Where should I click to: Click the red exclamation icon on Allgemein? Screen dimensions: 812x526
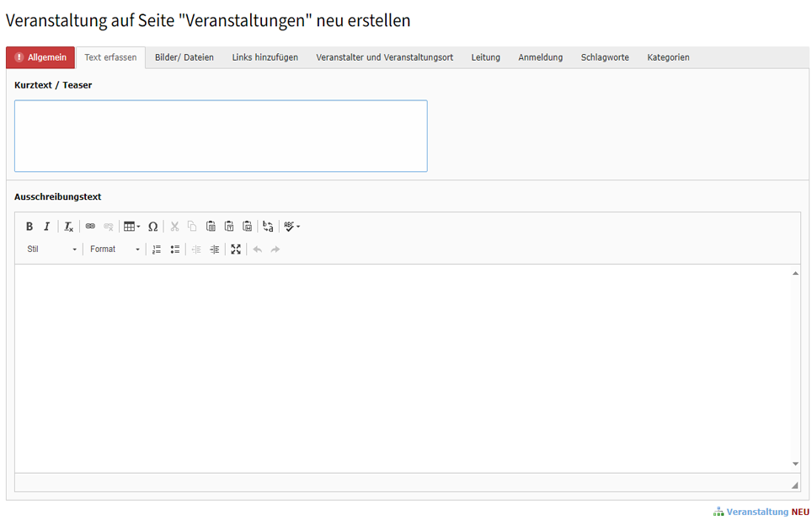point(19,57)
